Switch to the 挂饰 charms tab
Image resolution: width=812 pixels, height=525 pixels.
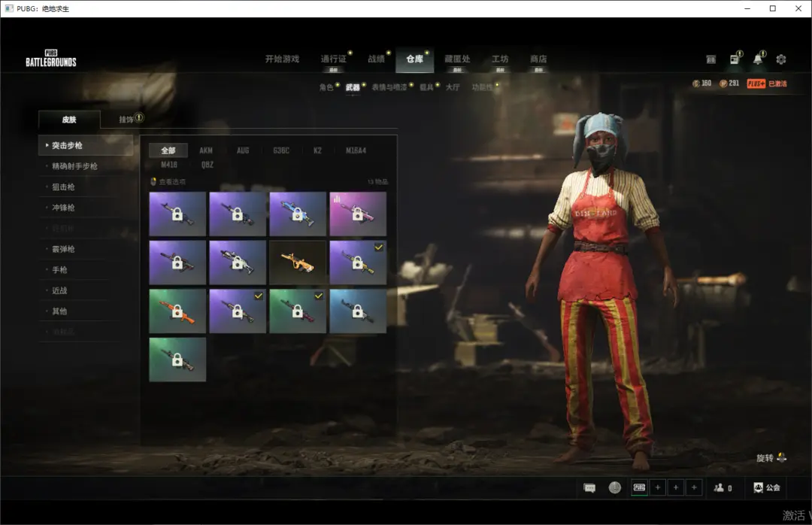(x=126, y=120)
